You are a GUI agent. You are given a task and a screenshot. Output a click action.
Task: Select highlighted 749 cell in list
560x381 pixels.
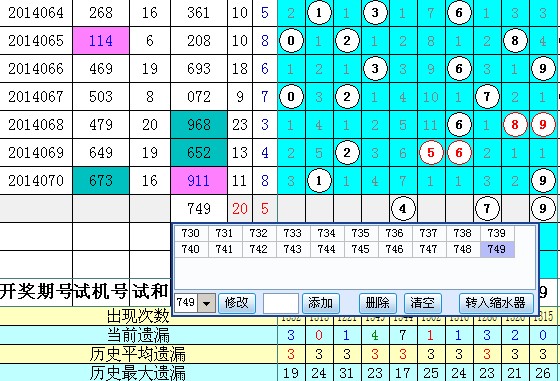(x=496, y=249)
